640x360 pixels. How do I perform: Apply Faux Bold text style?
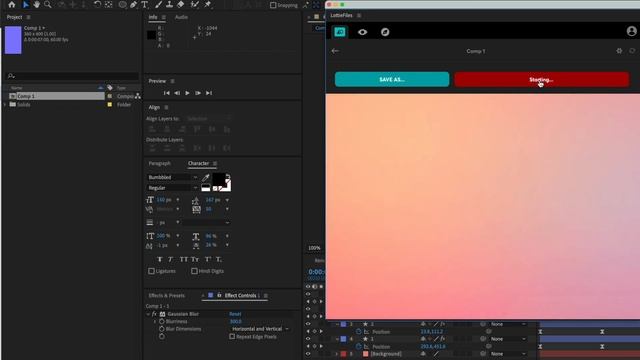click(160, 259)
